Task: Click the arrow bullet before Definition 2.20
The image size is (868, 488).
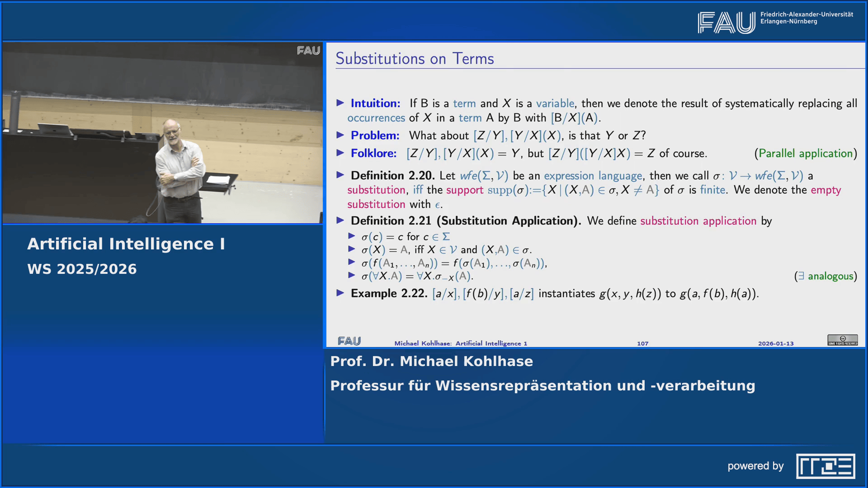Action: [341, 176]
